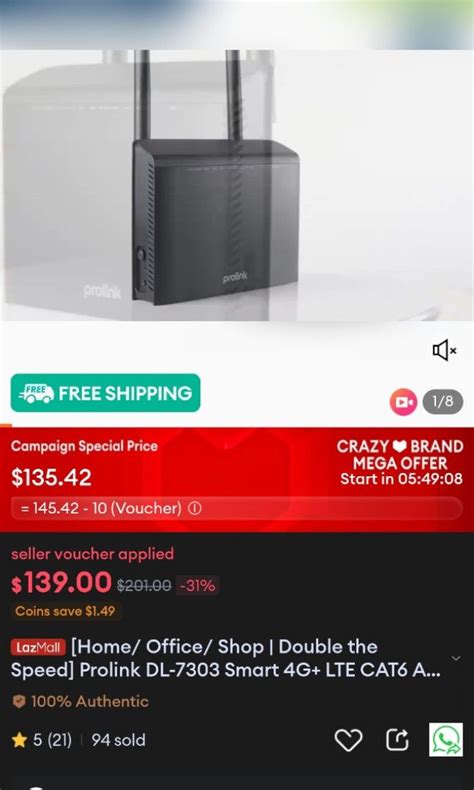Unmute the product video sound
474x790 pixels.
(444, 350)
